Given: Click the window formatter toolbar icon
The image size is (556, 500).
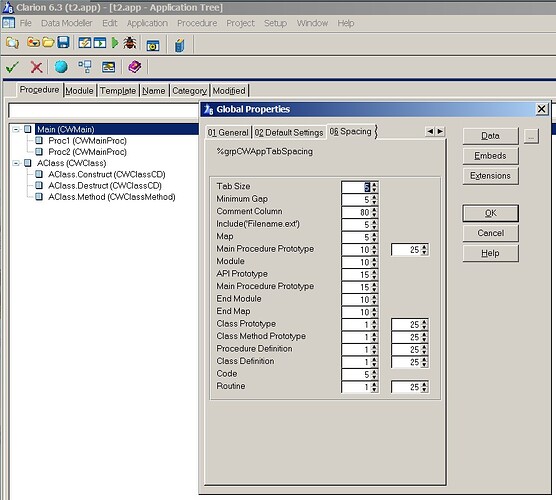Looking at the screenshot, I should coord(153,45).
